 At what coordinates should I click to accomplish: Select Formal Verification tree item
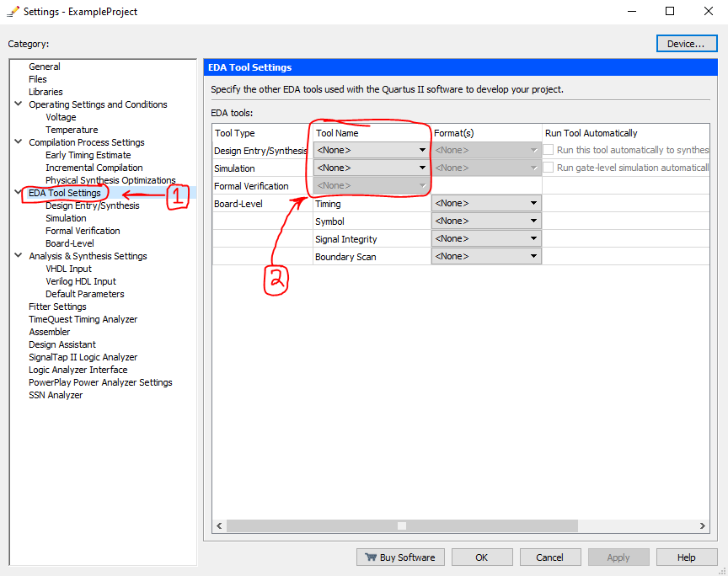[x=83, y=231]
